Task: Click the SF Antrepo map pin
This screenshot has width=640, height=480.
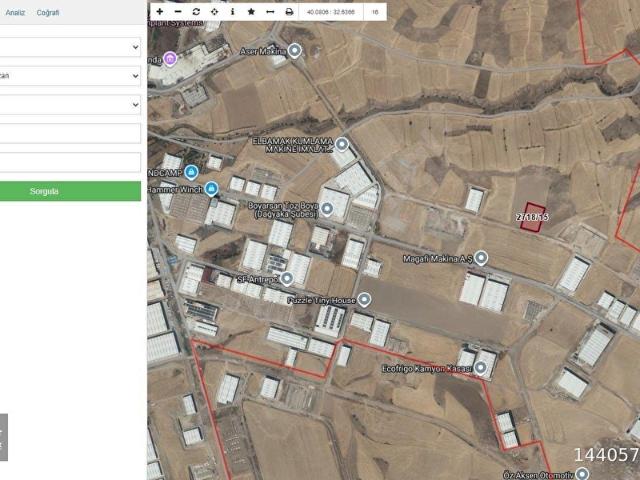Action: tap(287, 279)
